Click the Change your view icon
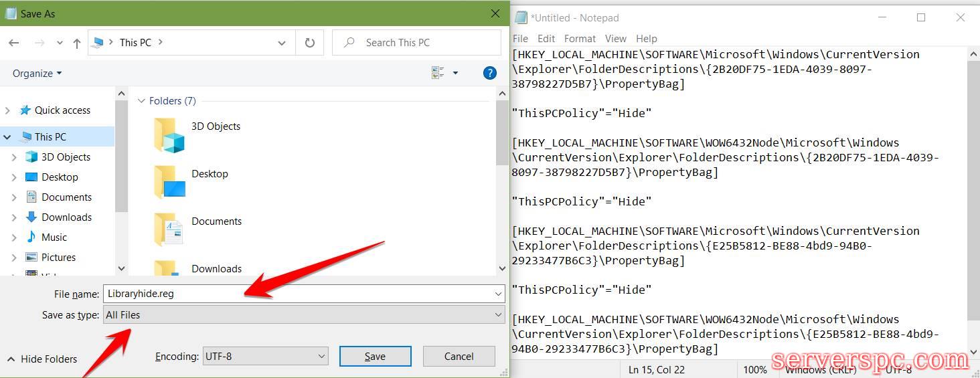Screen dimensions: 980x378 (438, 73)
